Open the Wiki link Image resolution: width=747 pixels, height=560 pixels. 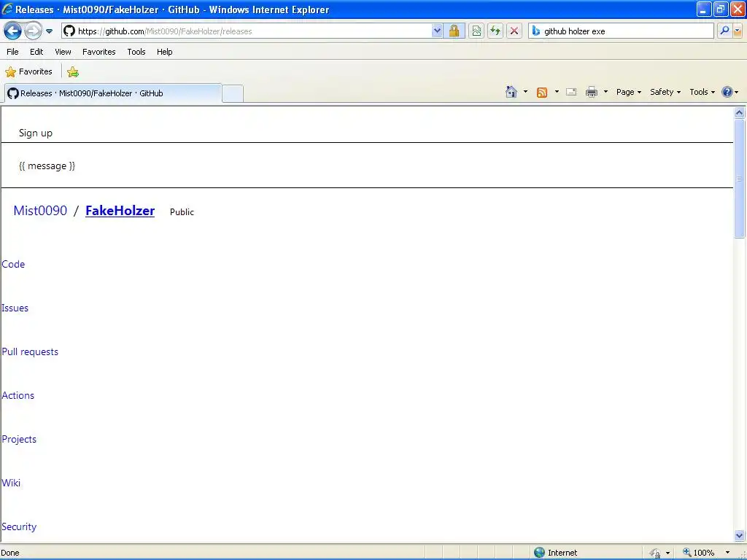pyautogui.click(x=11, y=483)
